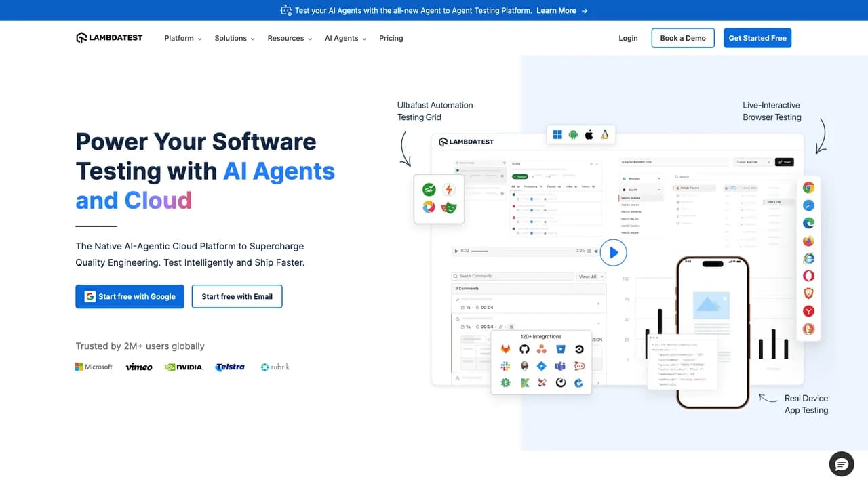The width and height of the screenshot is (868, 488).
Task: Expand the Solutions menu
Action: coord(235,38)
